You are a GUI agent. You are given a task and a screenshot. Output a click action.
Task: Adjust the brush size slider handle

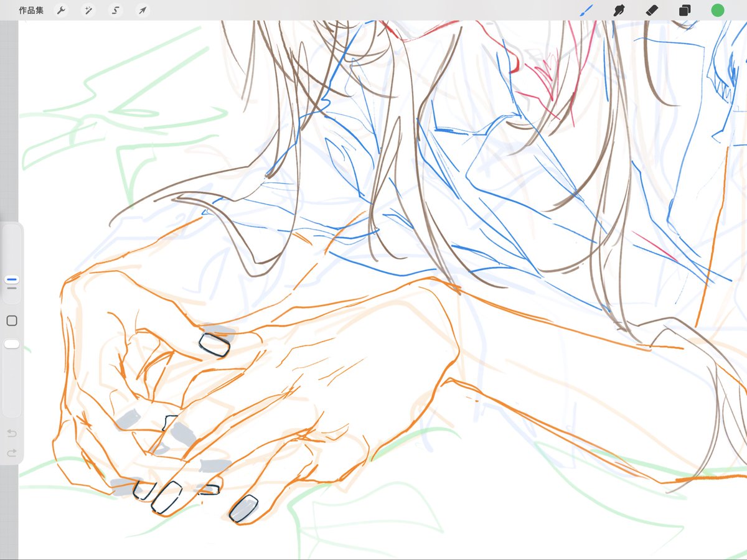coord(11,280)
